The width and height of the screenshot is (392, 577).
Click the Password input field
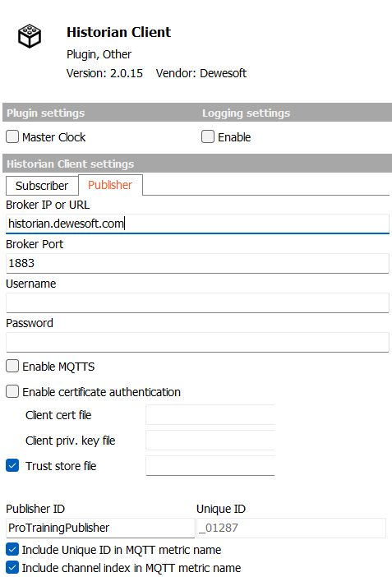click(197, 342)
